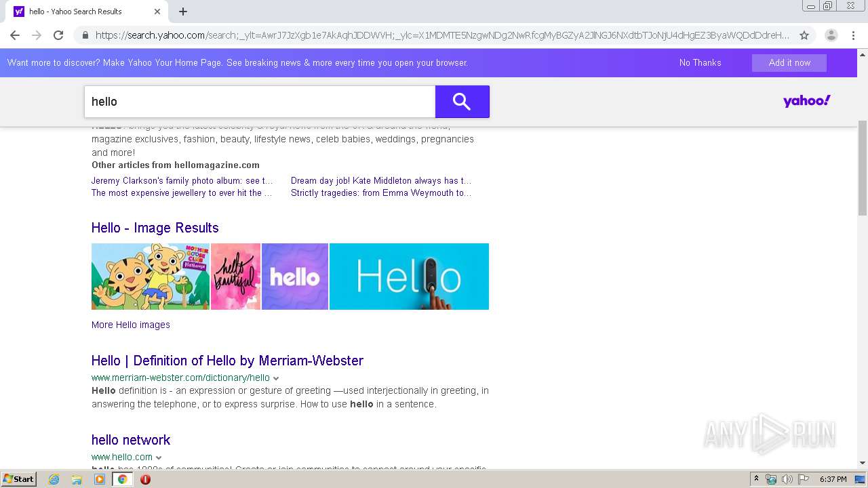Click the www.merriam-webster.com/dictionary/hello URL text
Image resolution: width=868 pixels, height=488 pixels.
(180, 378)
